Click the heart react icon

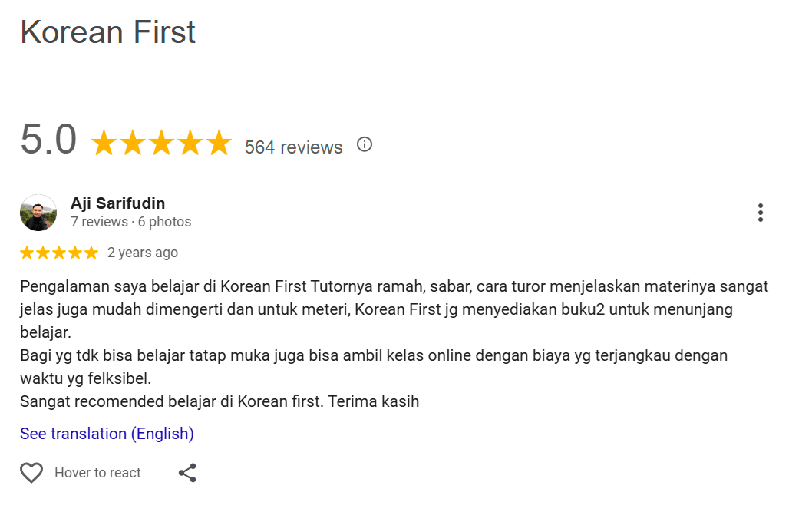(31, 473)
